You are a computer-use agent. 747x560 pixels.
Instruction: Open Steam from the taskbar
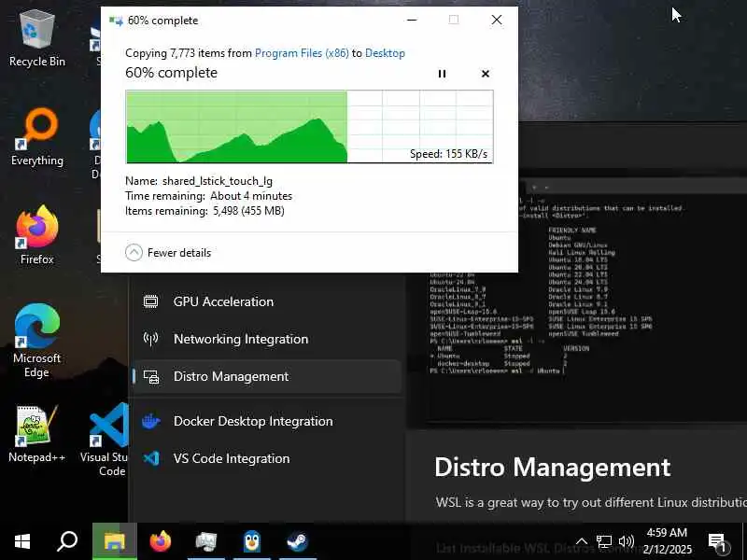coord(297,541)
